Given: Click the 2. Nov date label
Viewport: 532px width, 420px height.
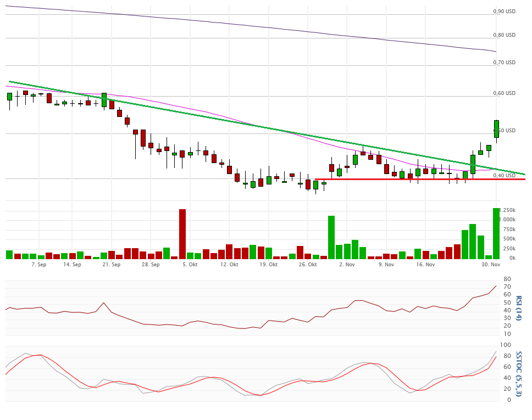Looking at the screenshot, I should coord(347,265).
